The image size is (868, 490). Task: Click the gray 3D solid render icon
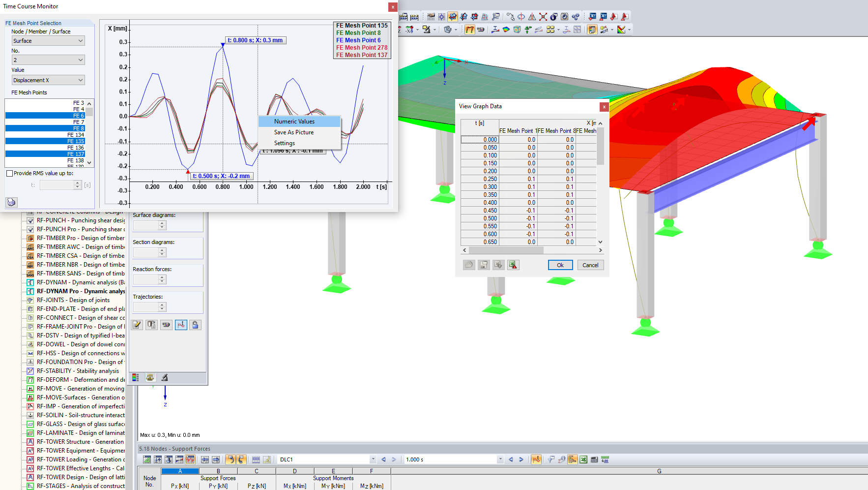tap(447, 30)
